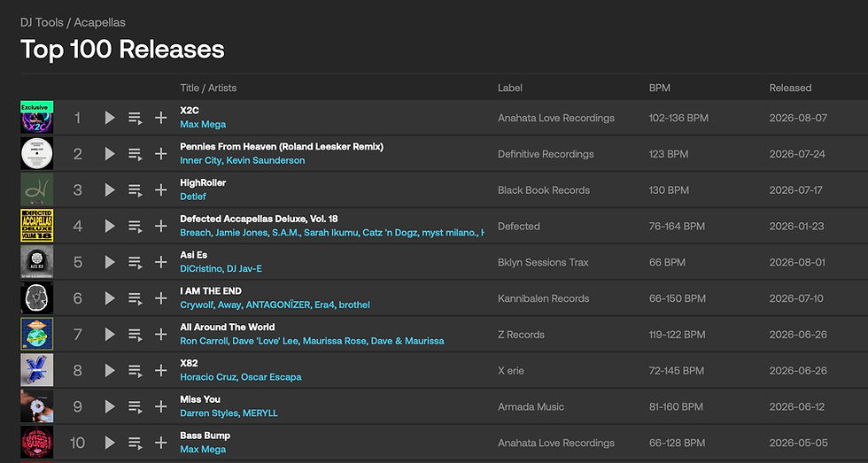Open Kannibalen Records label
The width and height of the screenshot is (868, 463).
(x=544, y=298)
